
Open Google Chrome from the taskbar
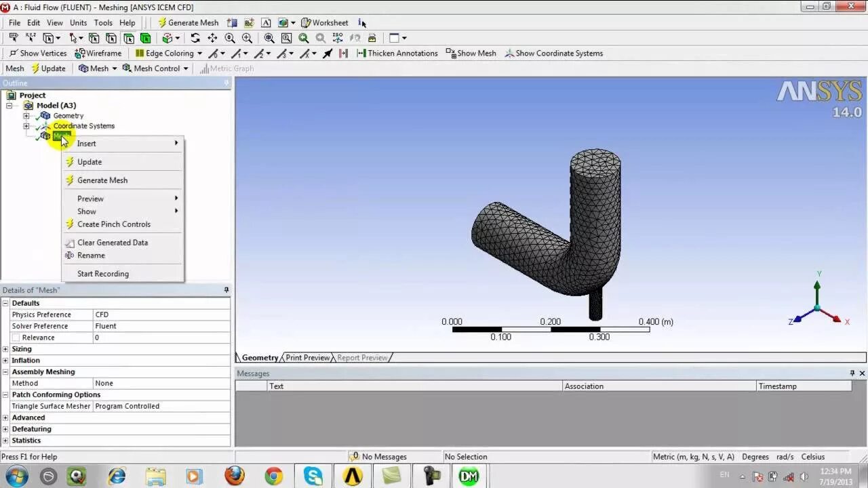click(x=274, y=476)
